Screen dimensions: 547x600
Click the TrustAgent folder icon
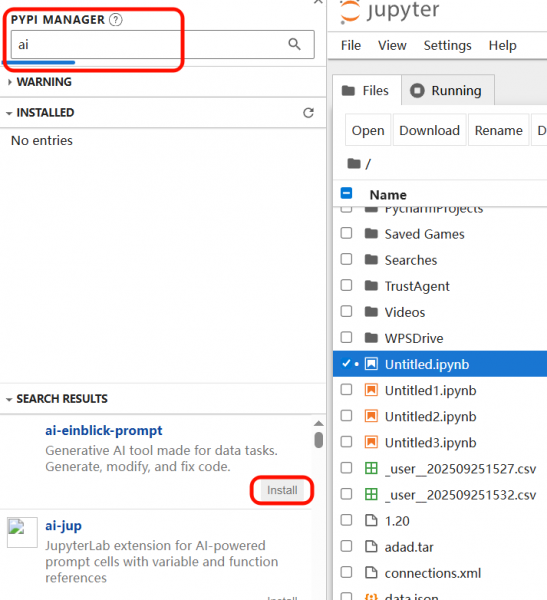point(371,285)
